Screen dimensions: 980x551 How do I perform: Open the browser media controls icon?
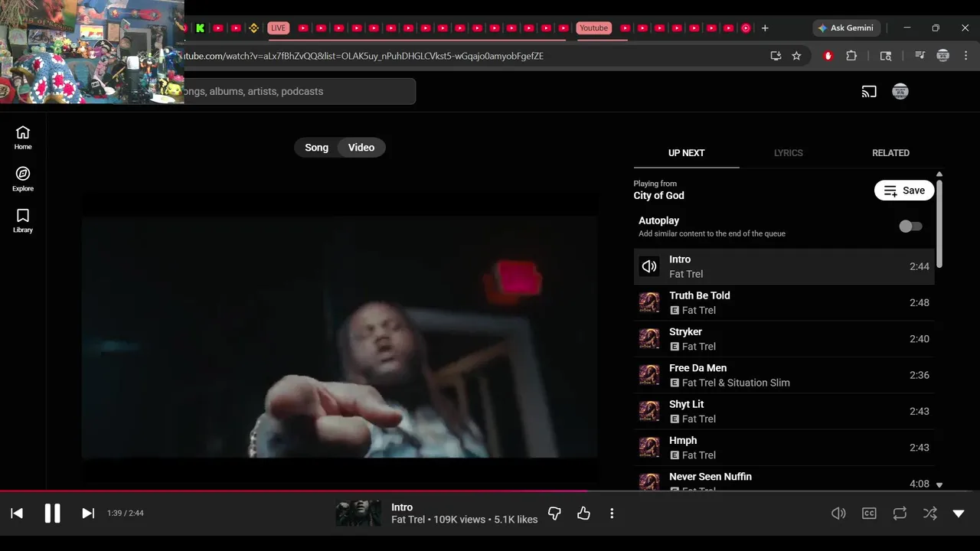pyautogui.click(x=920, y=56)
